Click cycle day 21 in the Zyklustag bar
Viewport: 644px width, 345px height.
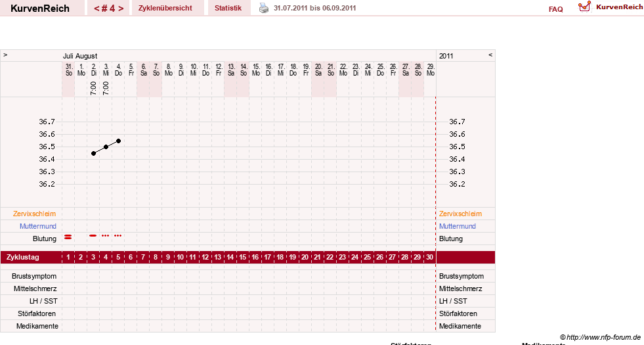click(x=318, y=258)
